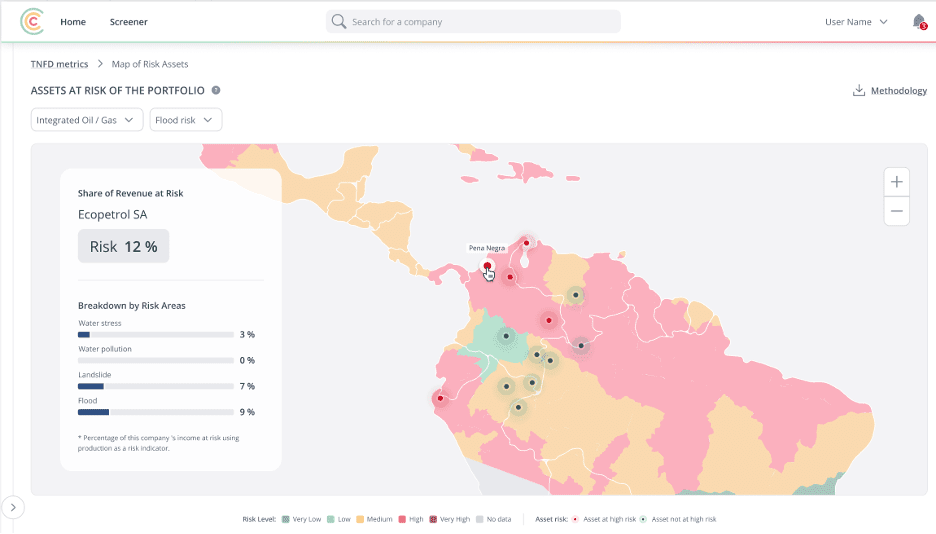Click the TNFD metrics breadcrumb link
Screen dimensions: 936x534
click(x=59, y=64)
